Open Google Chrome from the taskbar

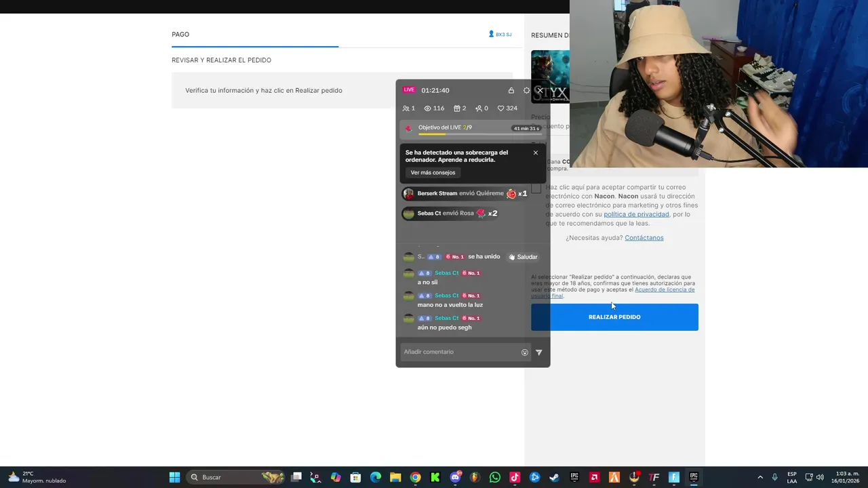click(415, 477)
